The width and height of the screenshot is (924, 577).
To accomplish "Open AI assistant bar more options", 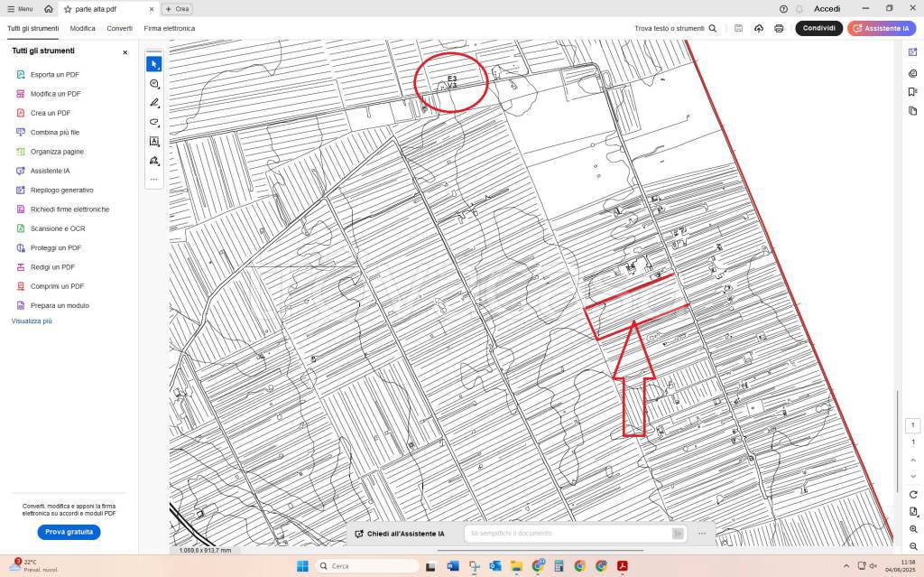I will 702,534.
